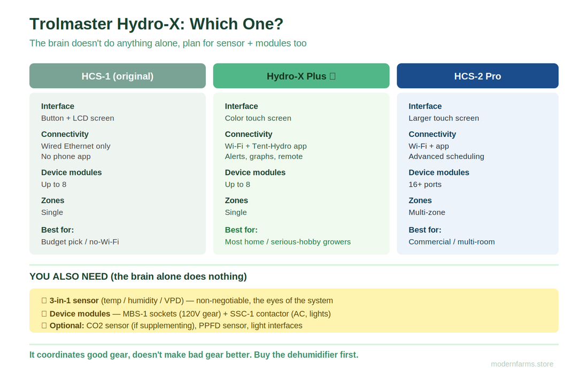
Task: Click "Multi-zone" text
Action: pyautogui.click(x=427, y=212)
